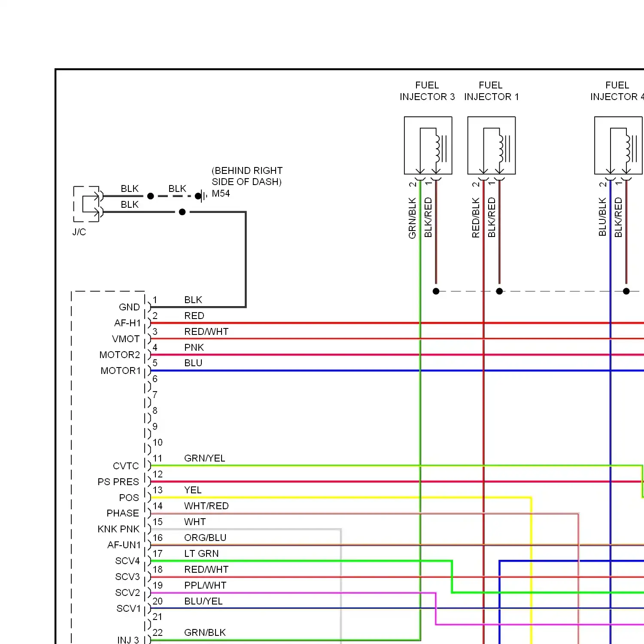644x644 pixels.
Task: Click the splice dot below Injector 1's BLK/RED wire
Action: pyautogui.click(x=499, y=292)
